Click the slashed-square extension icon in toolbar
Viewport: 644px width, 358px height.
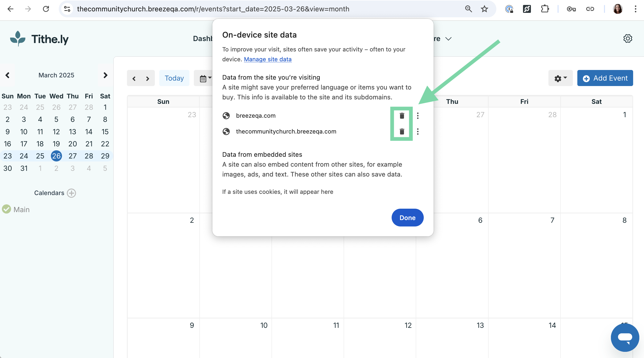[x=527, y=9]
